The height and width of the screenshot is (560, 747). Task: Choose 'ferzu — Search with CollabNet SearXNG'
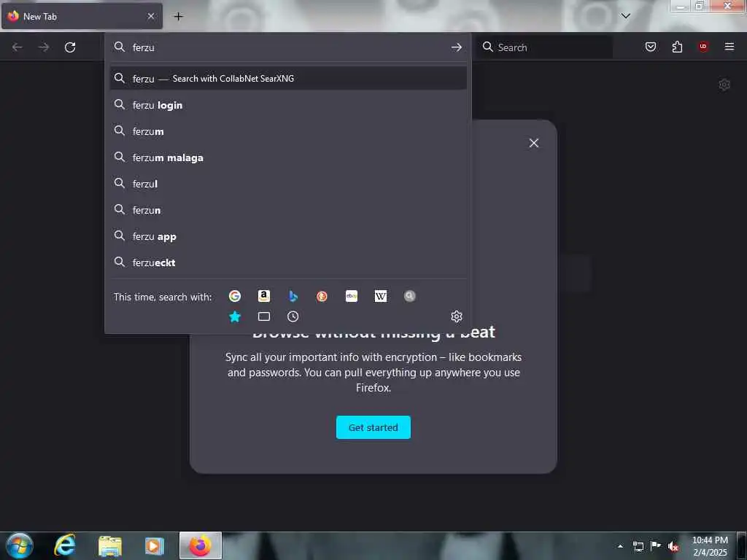click(288, 79)
